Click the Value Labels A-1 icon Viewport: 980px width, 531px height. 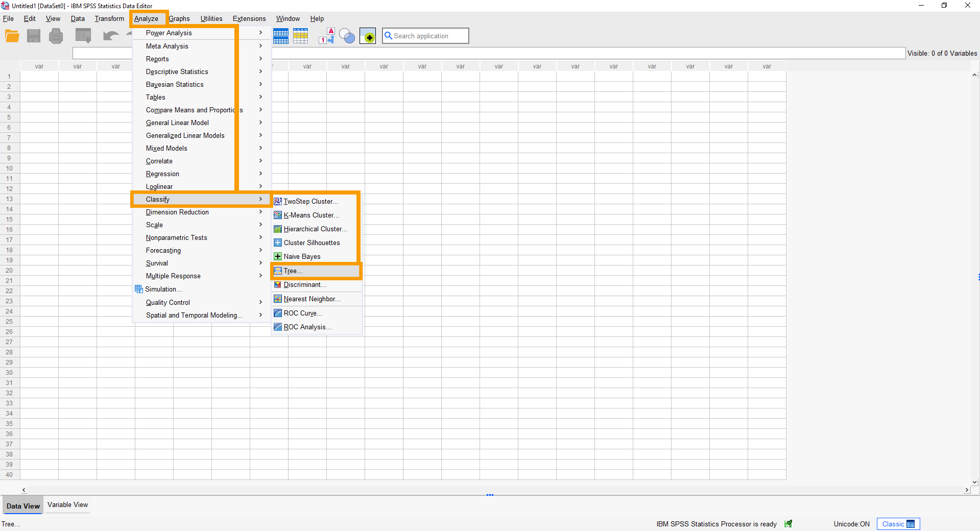[327, 36]
